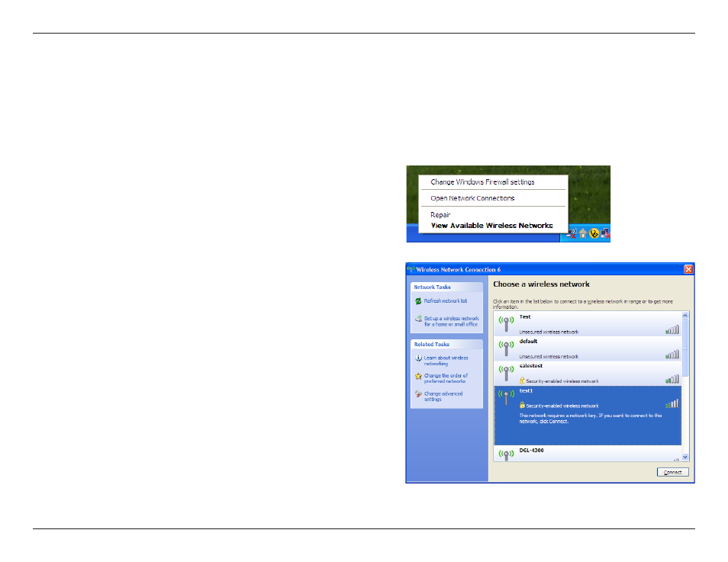Click the network key requirement message under test1
This screenshot has height=562, width=728.
(x=591, y=419)
